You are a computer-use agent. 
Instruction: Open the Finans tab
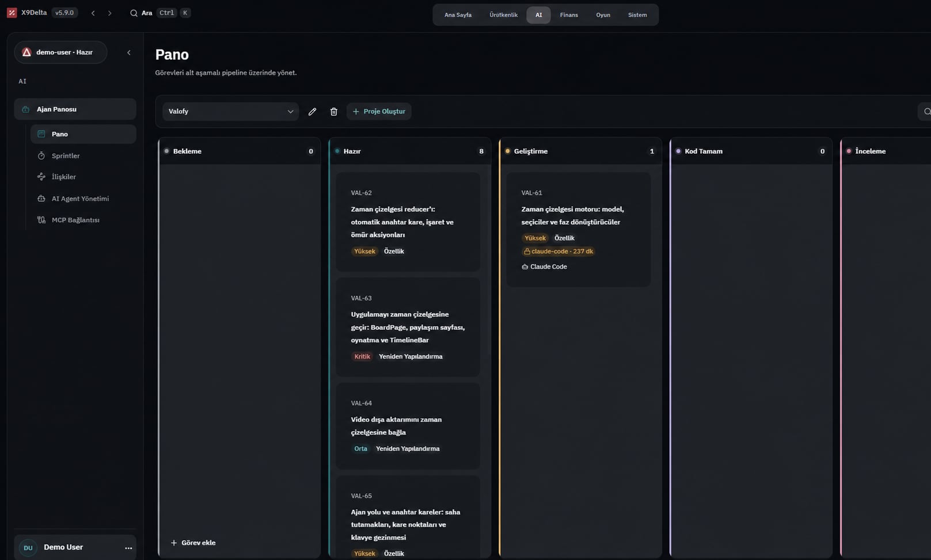[x=569, y=15]
